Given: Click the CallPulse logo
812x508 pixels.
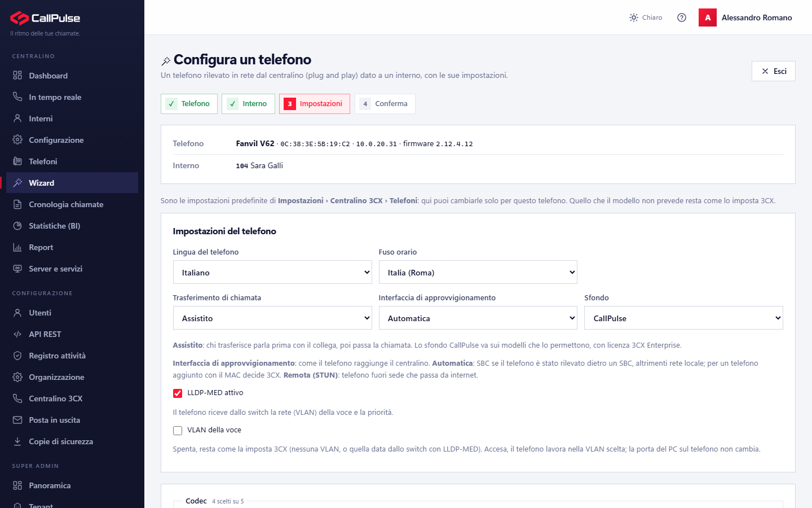Looking at the screenshot, I should coord(45,18).
